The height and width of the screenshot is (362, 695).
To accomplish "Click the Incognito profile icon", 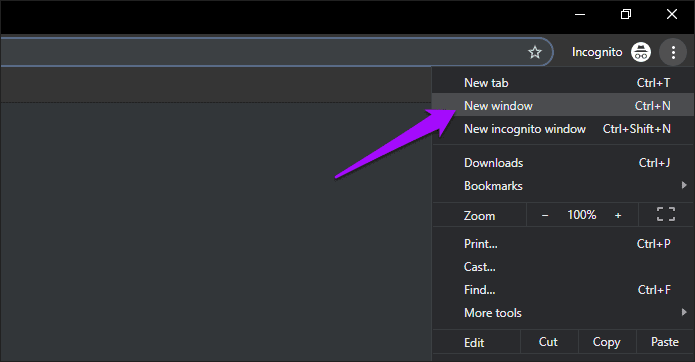I will (x=641, y=52).
